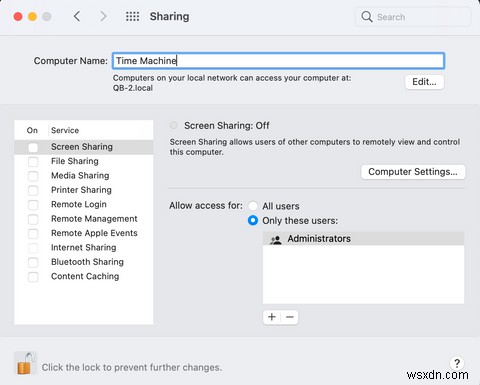This screenshot has height=385, width=480.
Task: Enable the Remote Apple Events checkbox
Action: pyautogui.click(x=33, y=233)
